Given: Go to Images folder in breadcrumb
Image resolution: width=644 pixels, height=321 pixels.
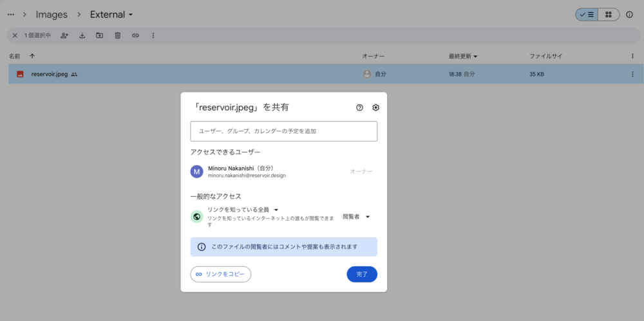Looking at the screenshot, I should click(52, 14).
